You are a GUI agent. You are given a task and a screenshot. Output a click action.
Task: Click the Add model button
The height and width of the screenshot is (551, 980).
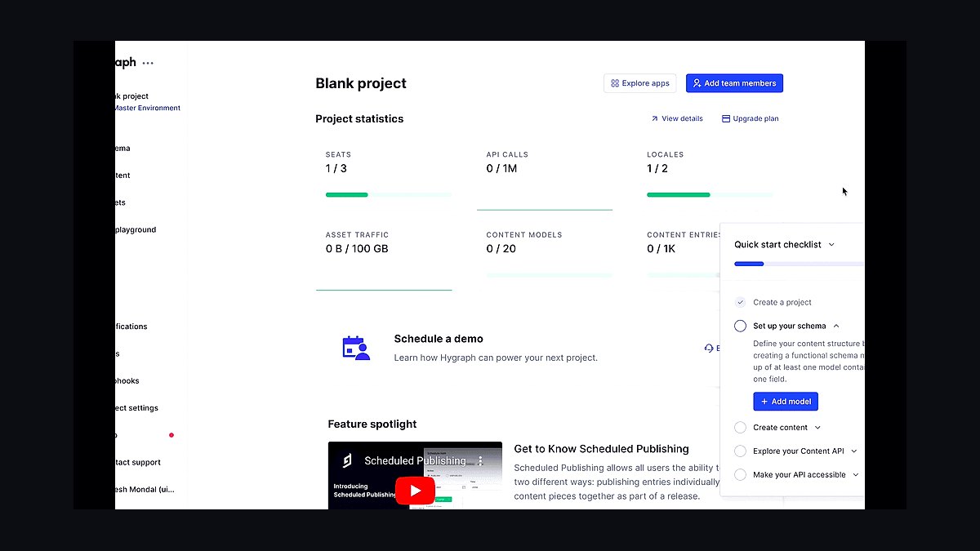point(786,402)
